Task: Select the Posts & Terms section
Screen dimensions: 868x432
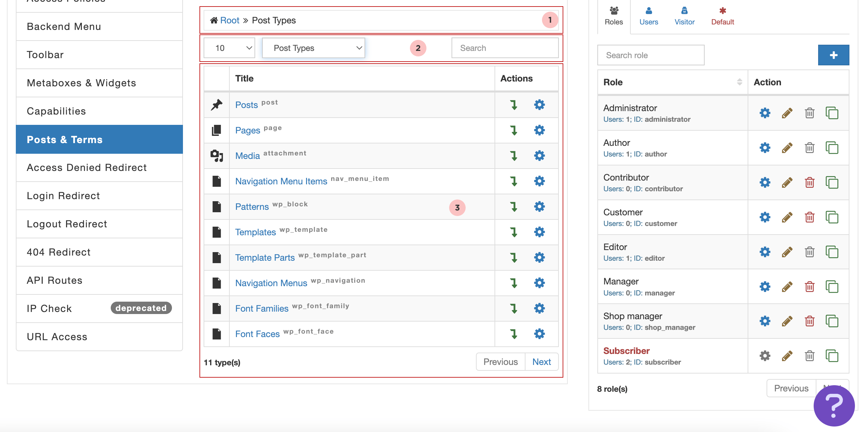Action: [x=99, y=139]
